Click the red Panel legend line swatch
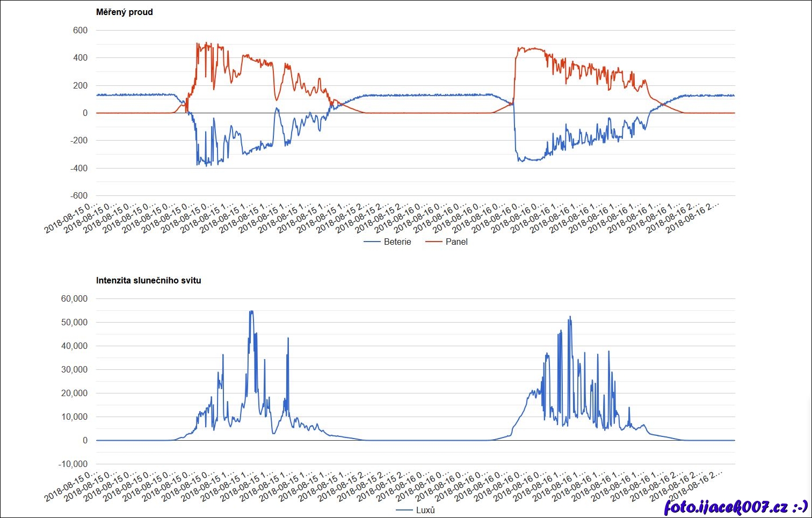The width and height of the screenshot is (812, 518). tap(434, 242)
